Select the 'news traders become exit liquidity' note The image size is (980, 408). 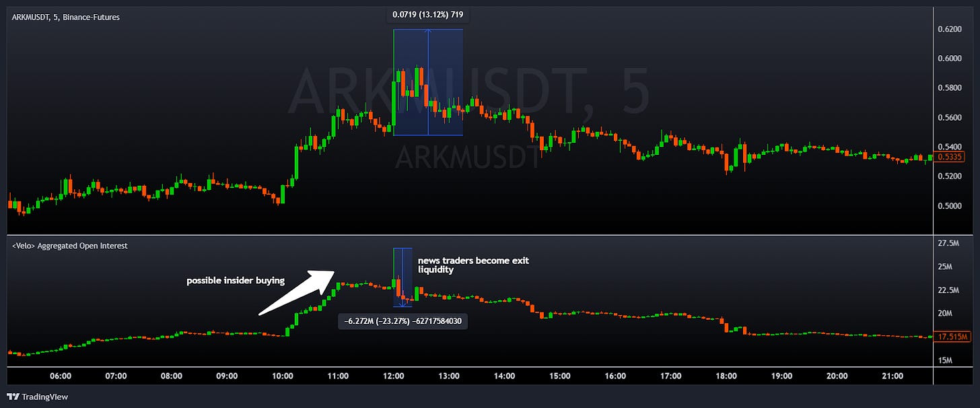473,265
